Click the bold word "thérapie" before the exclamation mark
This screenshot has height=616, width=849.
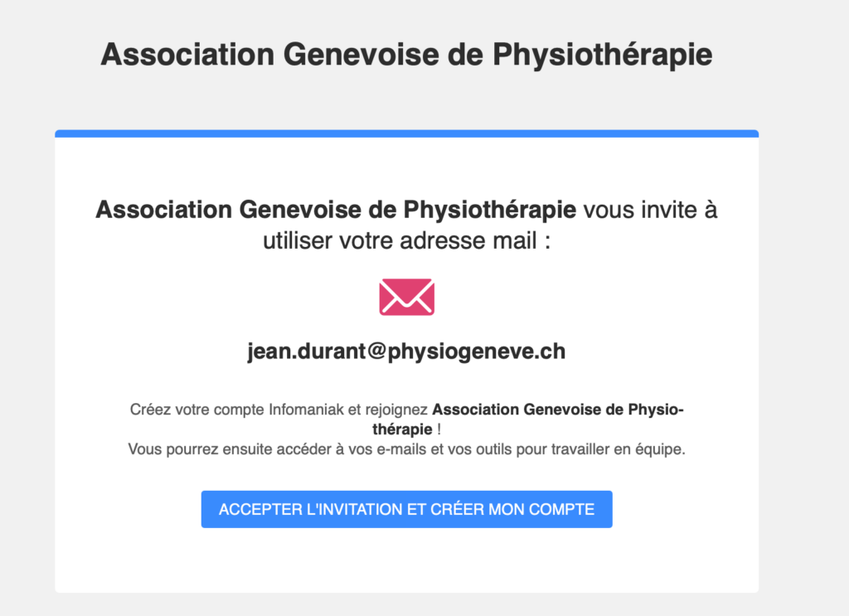click(x=402, y=429)
